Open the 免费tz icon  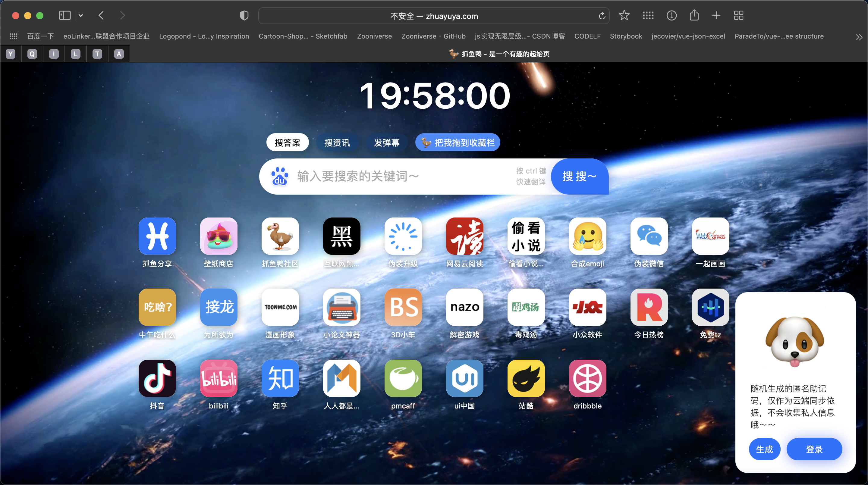(x=711, y=307)
